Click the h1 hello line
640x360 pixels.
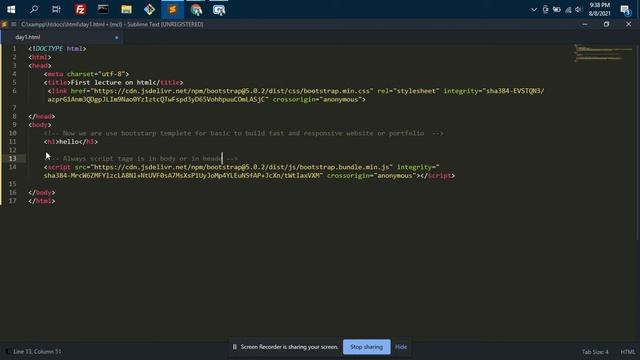[x=71, y=142]
